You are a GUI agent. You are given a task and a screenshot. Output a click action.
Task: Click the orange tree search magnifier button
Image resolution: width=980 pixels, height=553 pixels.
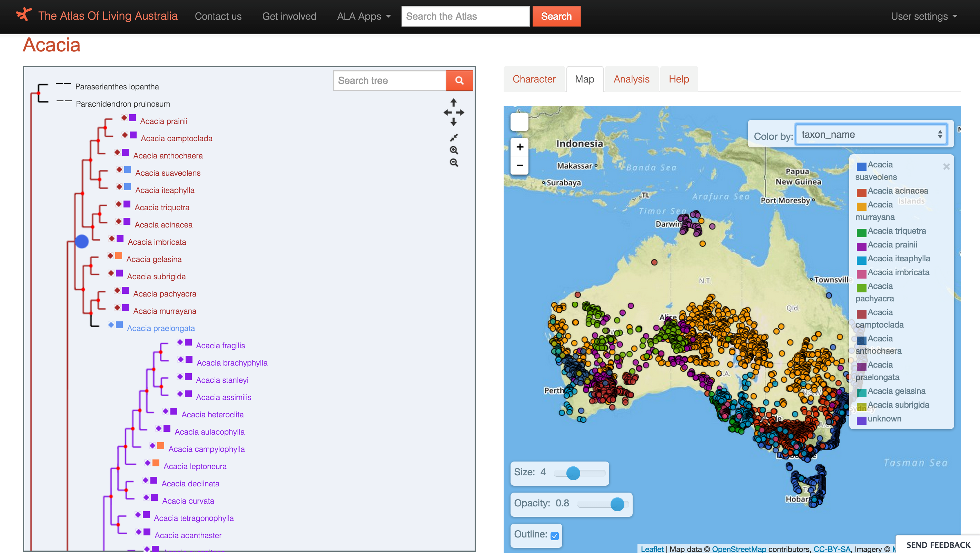point(459,80)
